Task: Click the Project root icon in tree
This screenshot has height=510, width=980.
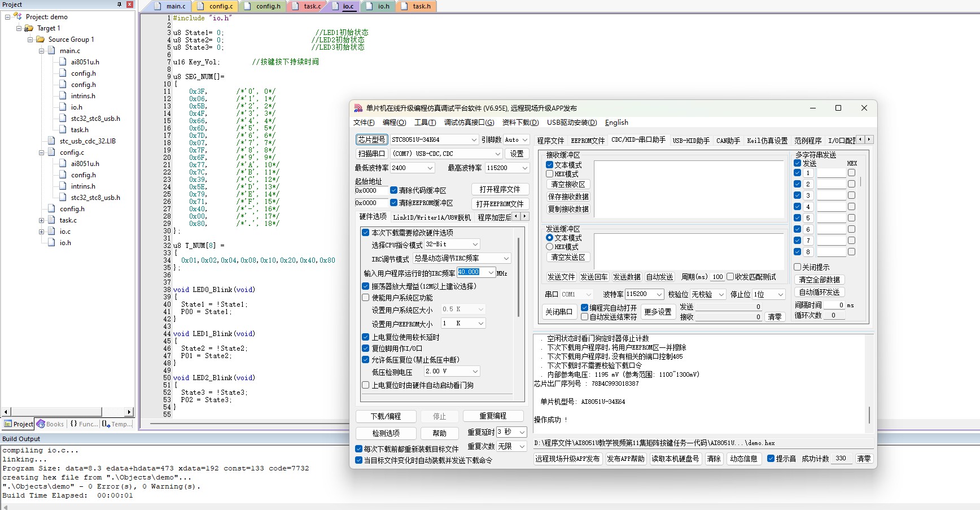Action: 18,16
